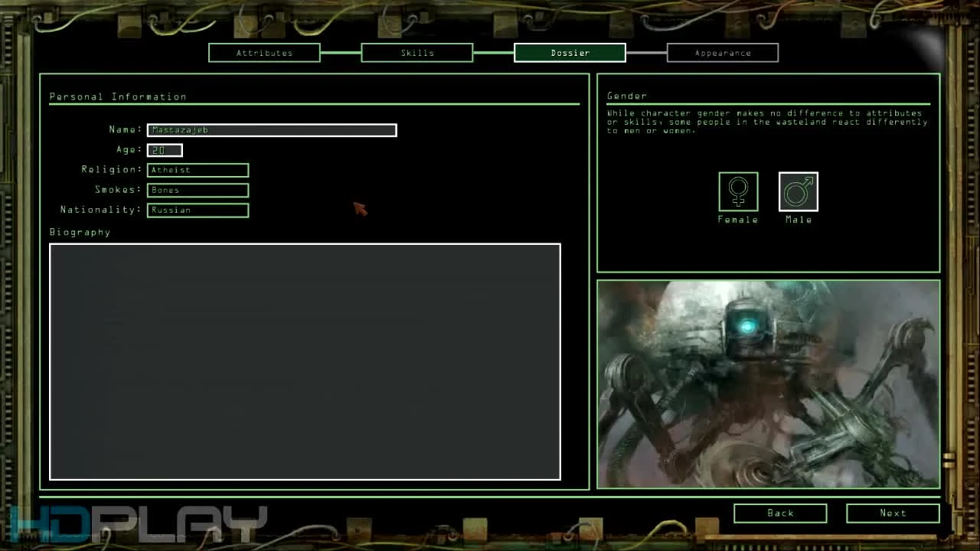Viewport: 980px width, 551px height.
Task: Select the Religion field showing Atheist
Action: pyautogui.click(x=198, y=170)
